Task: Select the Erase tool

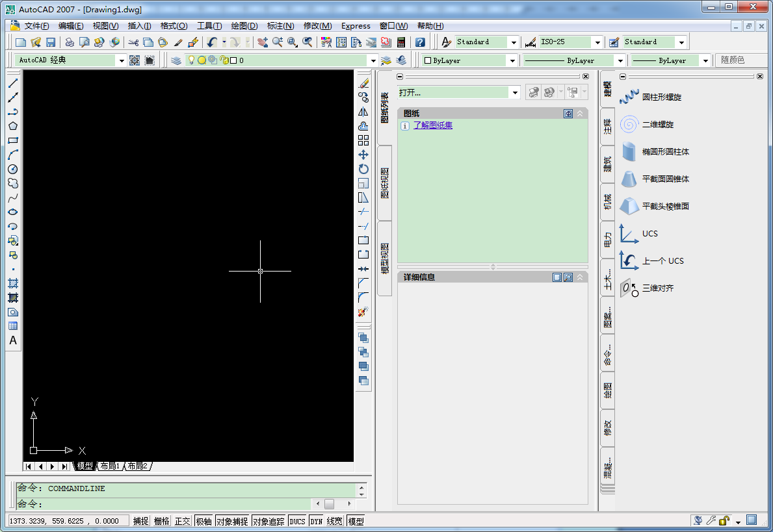Action: click(363, 83)
